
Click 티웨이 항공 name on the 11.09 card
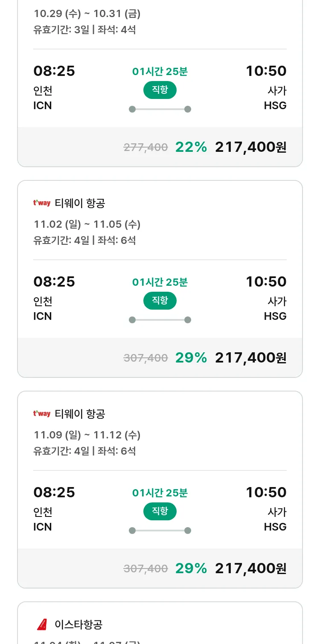[80, 414]
